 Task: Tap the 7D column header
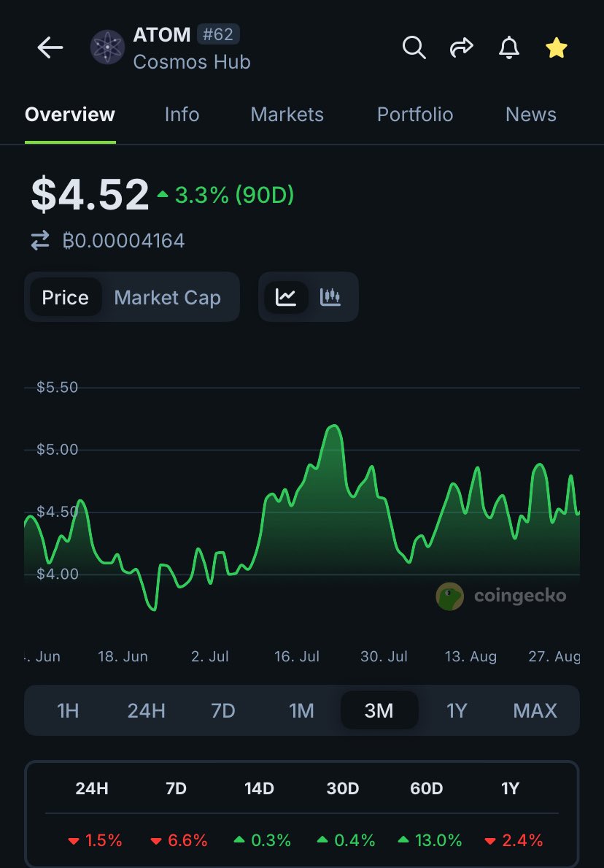[x=176, y=788]
